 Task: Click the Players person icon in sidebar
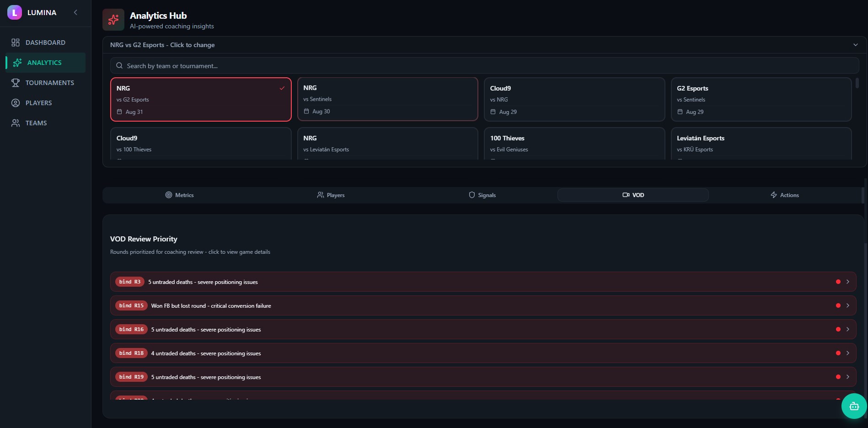tap(16, 103)
